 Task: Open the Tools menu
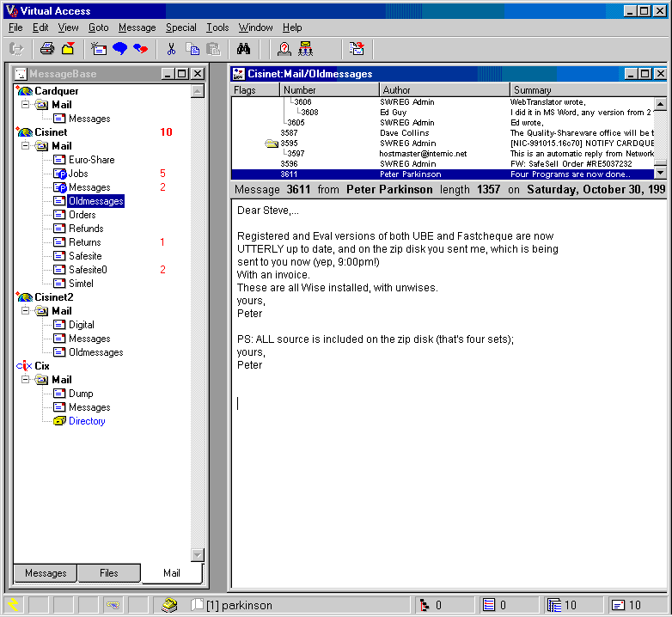(x=217, y=27)
